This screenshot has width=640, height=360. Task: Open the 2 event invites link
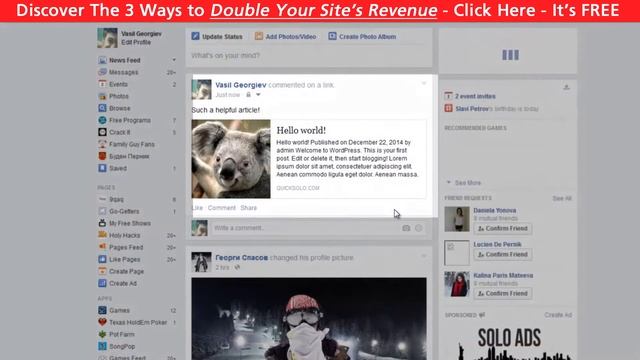[475, 96]
